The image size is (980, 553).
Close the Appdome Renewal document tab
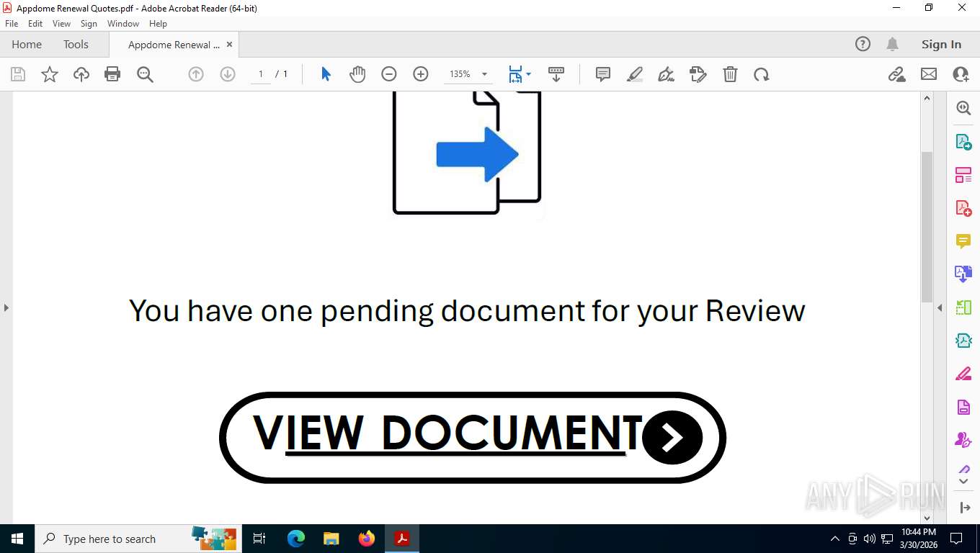click(x=229, y=45)
